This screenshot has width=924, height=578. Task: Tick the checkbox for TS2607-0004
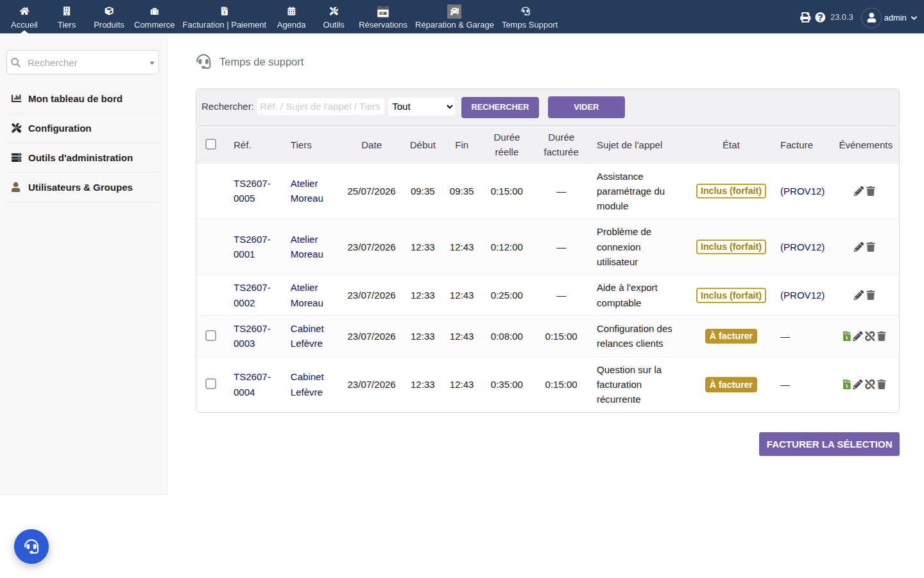tap(210, 383)
